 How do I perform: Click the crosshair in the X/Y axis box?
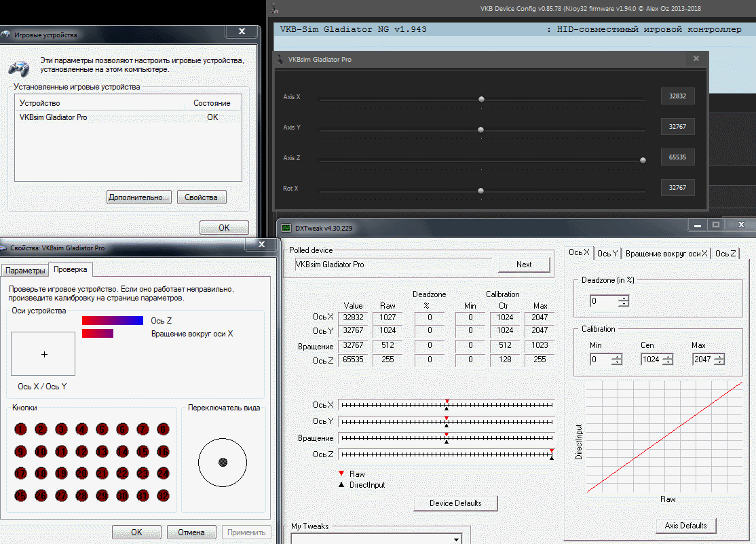45,354
